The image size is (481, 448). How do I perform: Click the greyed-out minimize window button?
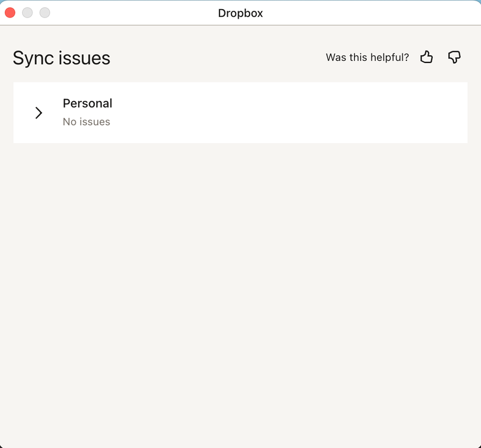27,13
